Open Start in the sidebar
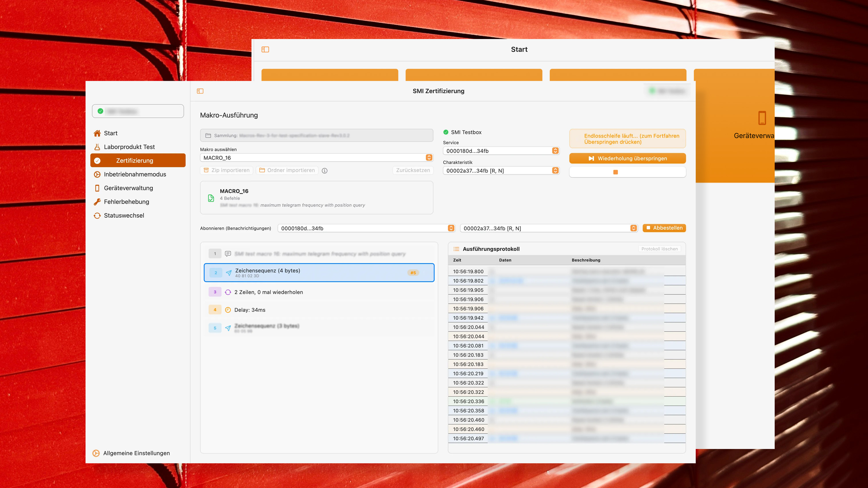 tap(138, 133)
